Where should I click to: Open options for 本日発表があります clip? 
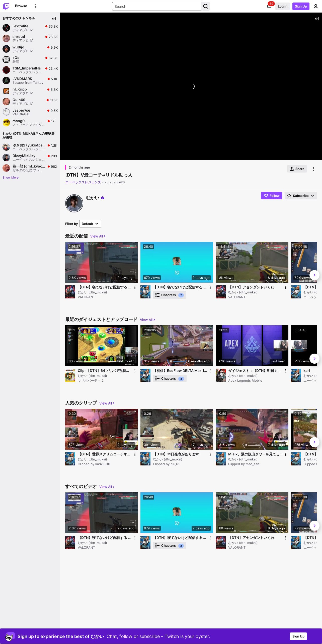pyautogui.click(x=210, y=454)
